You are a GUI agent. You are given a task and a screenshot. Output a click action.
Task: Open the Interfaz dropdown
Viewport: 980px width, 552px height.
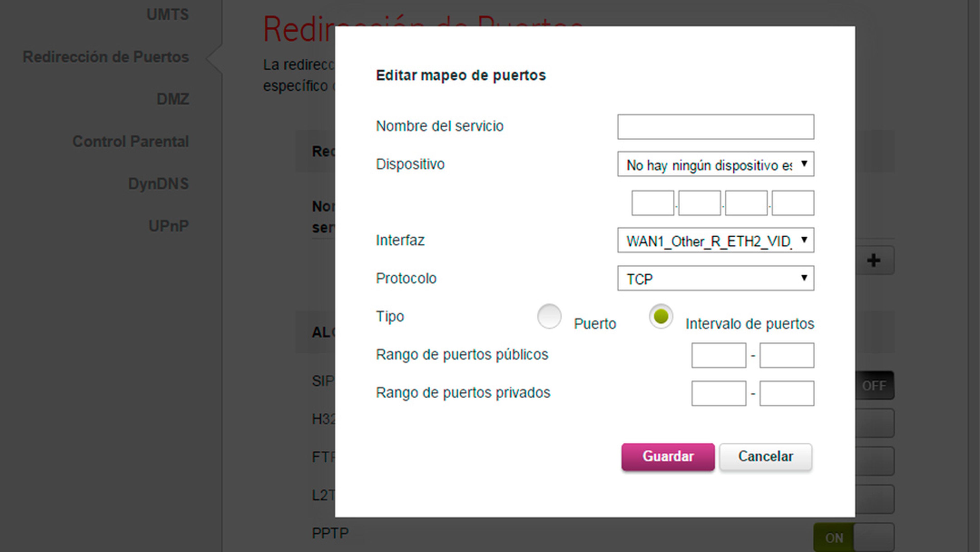tap(716, 240)
